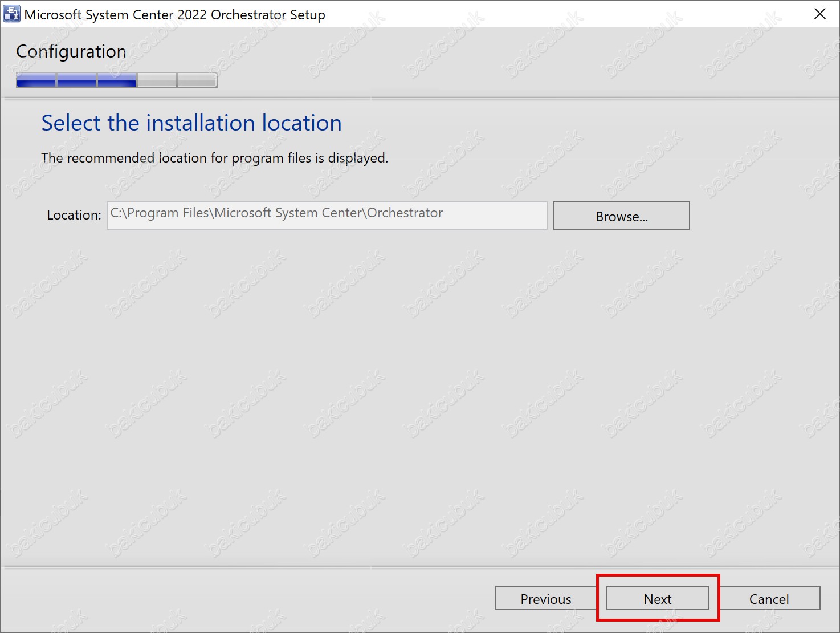Click the 'Select the installation location' heading
Screen dimensions: 840x633
(191, 123)
